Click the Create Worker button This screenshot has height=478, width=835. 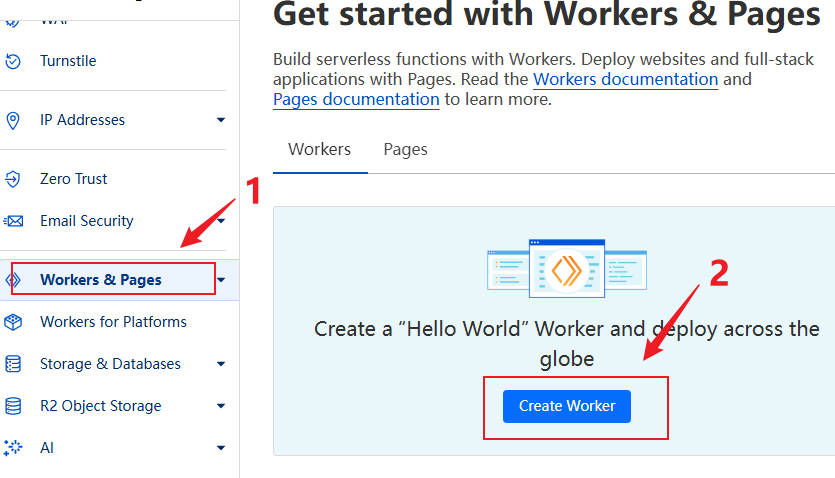click(567, 406)
